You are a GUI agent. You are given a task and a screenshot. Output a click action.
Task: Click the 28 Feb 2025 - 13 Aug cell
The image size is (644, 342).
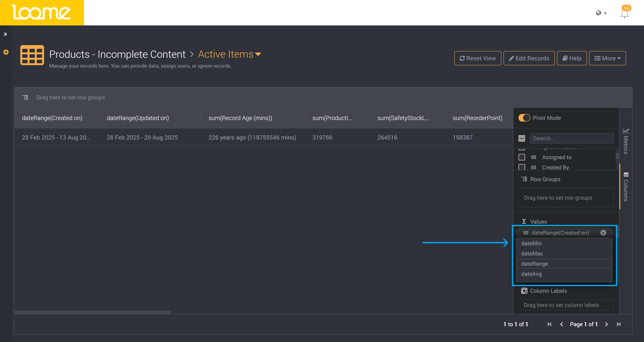[56, 137]
